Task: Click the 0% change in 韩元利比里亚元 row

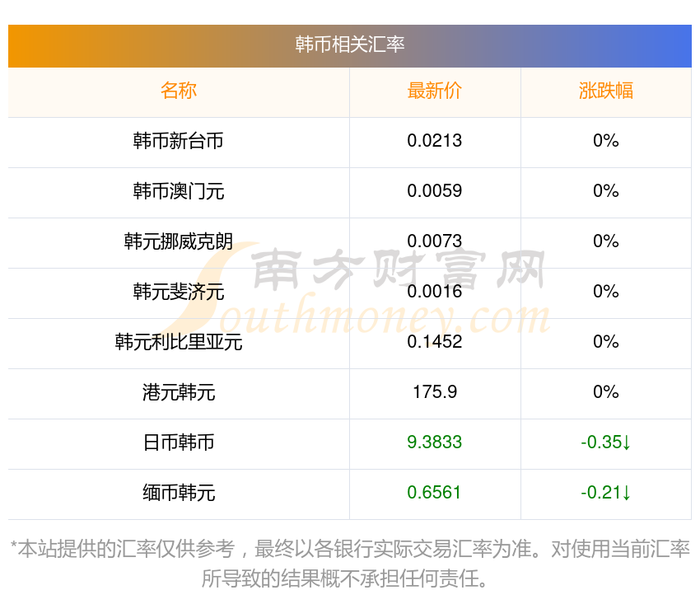Action: 606,342
